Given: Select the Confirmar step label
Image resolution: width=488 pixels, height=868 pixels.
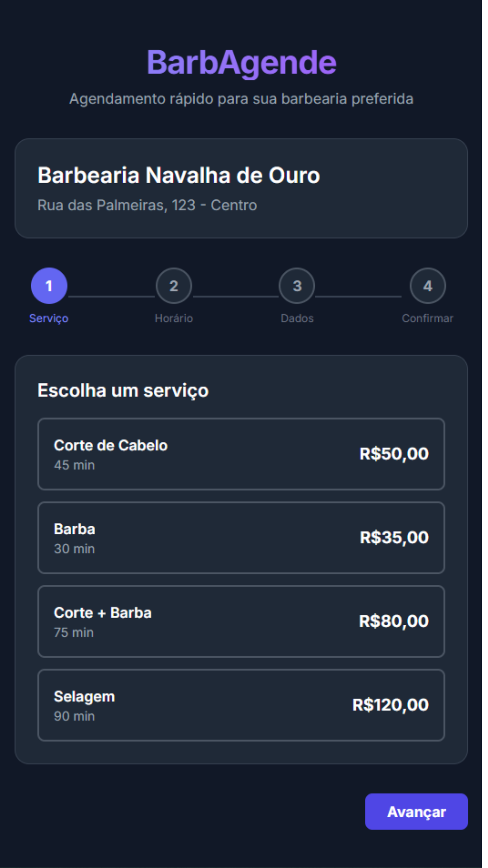Looking at the screenshot, I should (x=427, y=319).
